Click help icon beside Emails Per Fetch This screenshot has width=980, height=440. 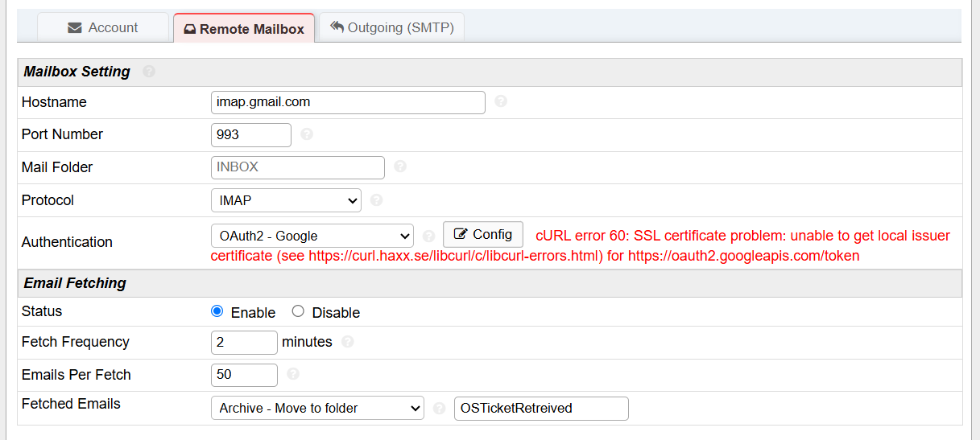click(x=293, y=374)
